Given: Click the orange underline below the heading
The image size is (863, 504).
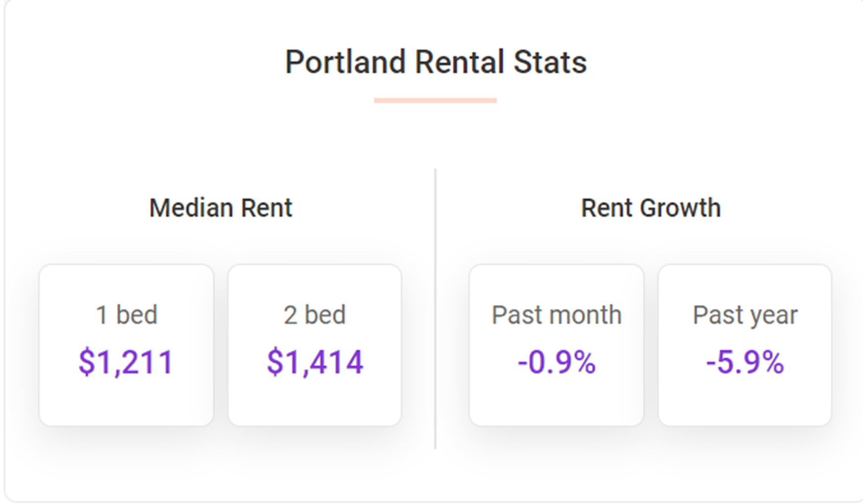Looking at the screenshot, I should (435, 100).
